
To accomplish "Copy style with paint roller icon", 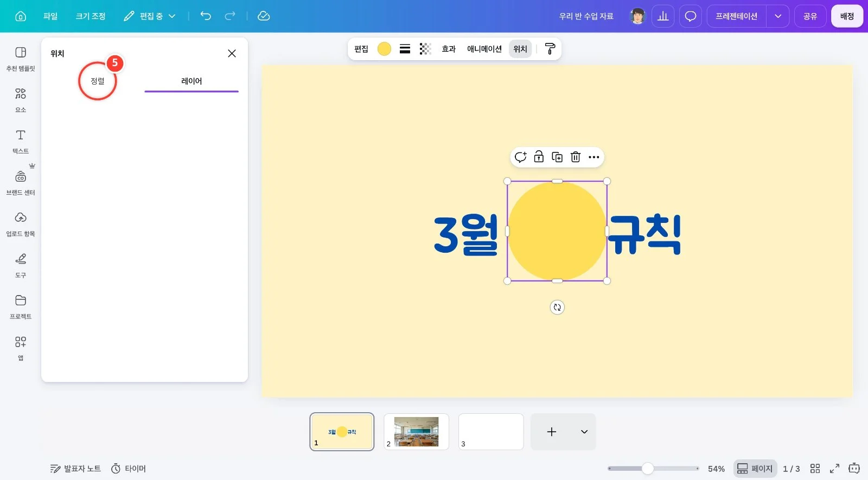I will click(550, 49).
